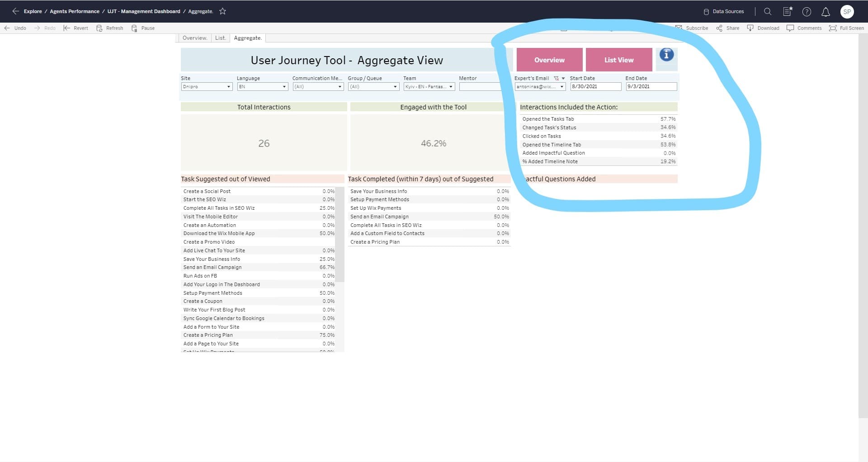
Task: Pause the dashboard auto updates
Action: (143, 28)
